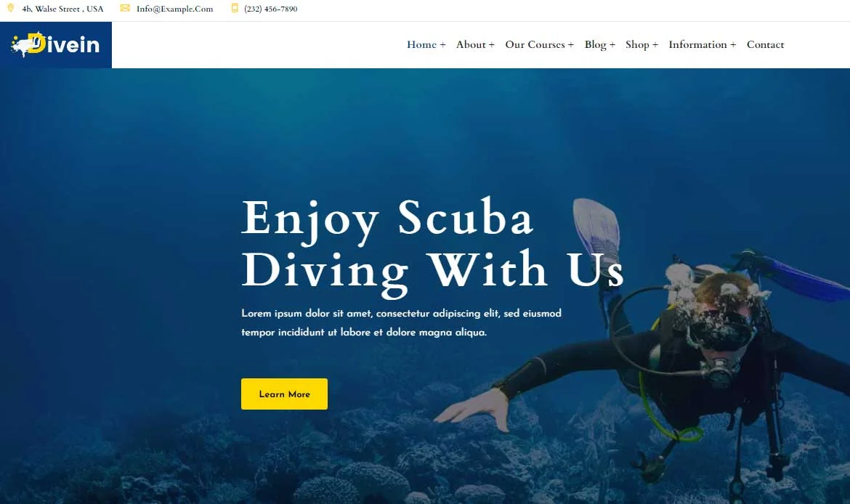
Task: Select the Home menu item
Action: [x=422, y=44]
